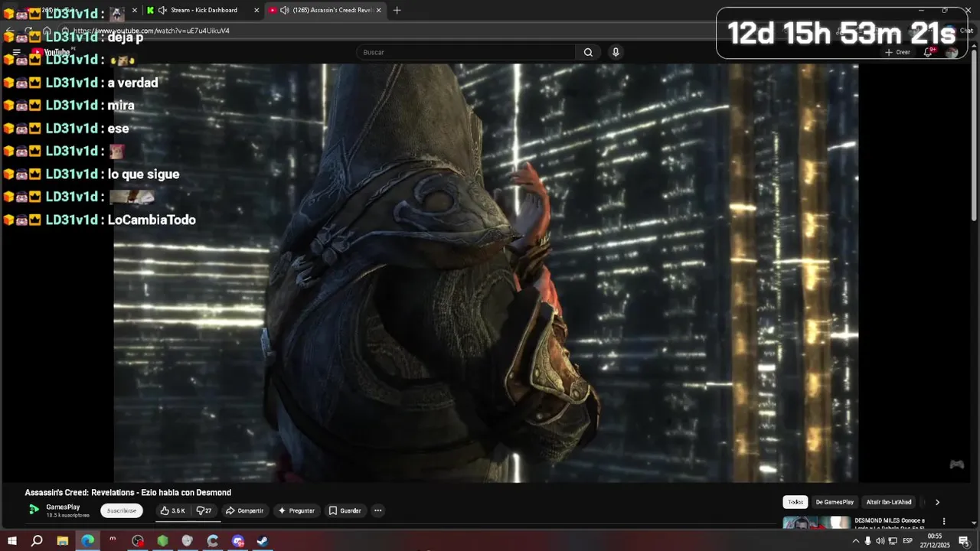980x551 pixels.
Task: Click the video player frame
Action: tap(486, 272)
